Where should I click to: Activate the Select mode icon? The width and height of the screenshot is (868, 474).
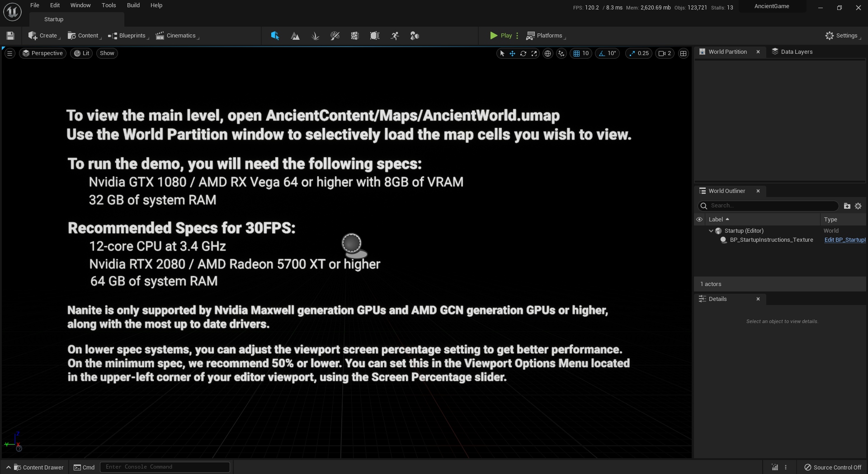[x=275, y=36]
